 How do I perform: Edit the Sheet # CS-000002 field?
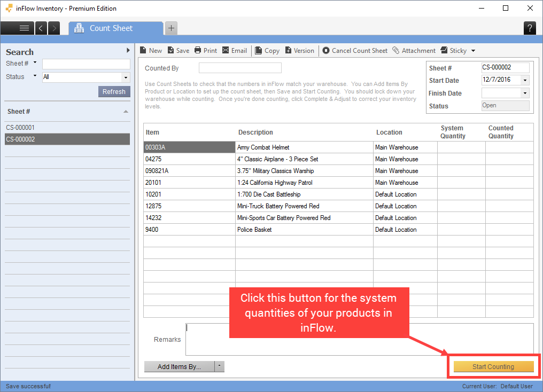click(x=505, y=67)
